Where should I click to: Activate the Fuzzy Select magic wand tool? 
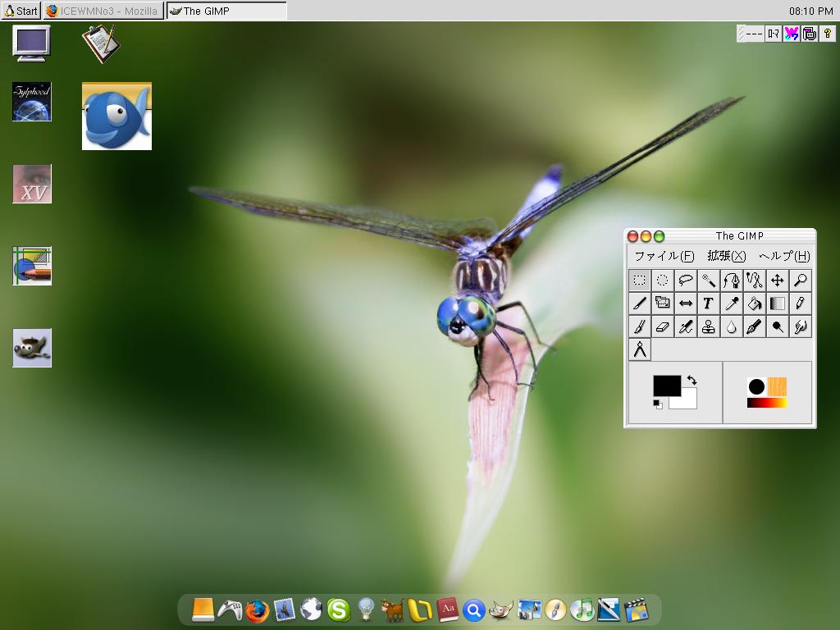coord(709,280)
